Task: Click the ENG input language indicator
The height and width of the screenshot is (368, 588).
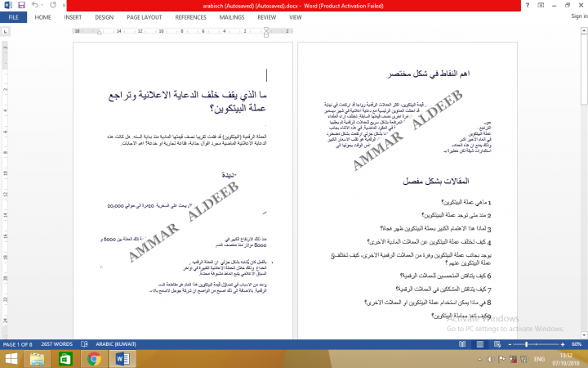Action: (x=539, y=360)
